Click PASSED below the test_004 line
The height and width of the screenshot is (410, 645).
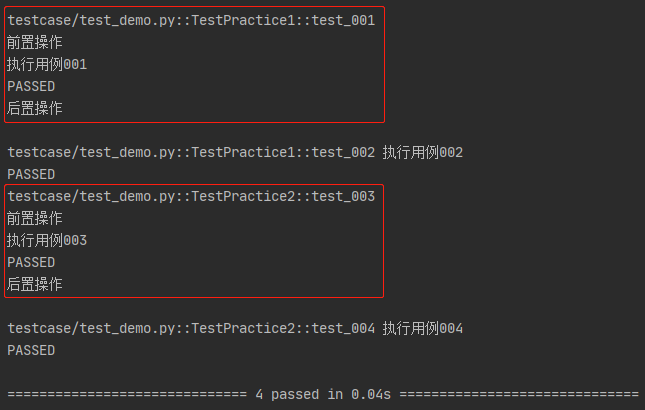coord(31,350)
